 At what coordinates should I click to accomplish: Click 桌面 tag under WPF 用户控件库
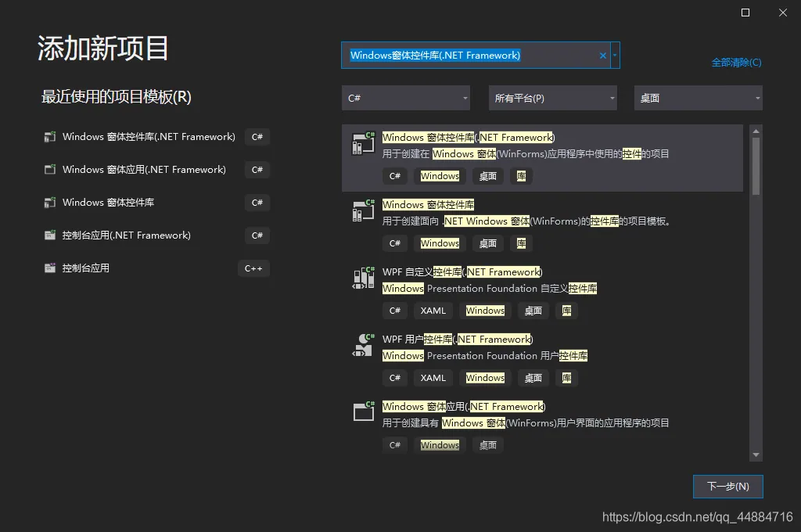coord(533,378)
